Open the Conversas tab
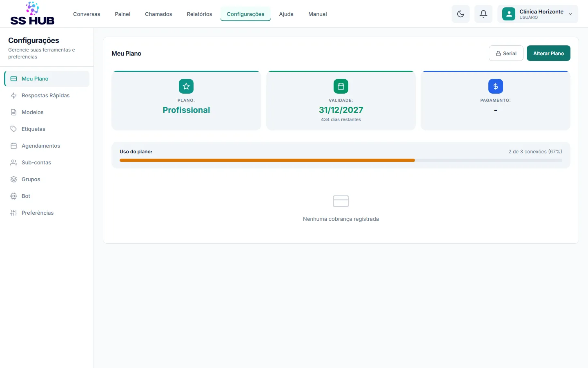This screenshot has height=368, width=588. tap(87, 14)
